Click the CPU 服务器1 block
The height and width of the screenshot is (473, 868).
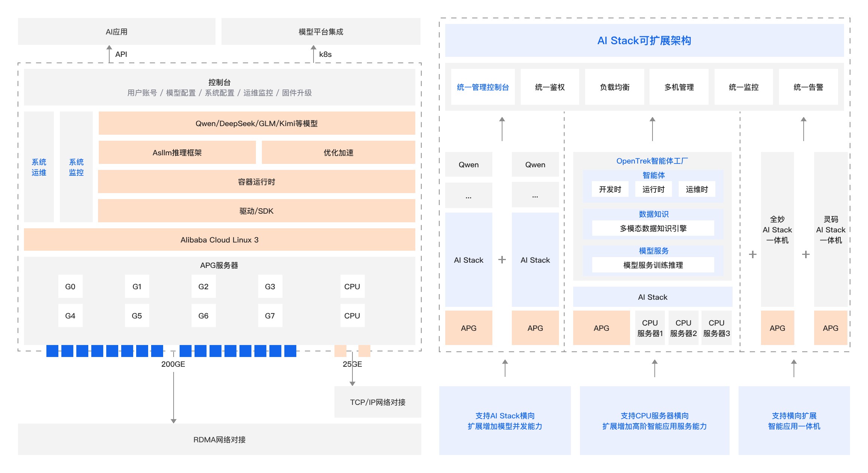tap(650, 328)
